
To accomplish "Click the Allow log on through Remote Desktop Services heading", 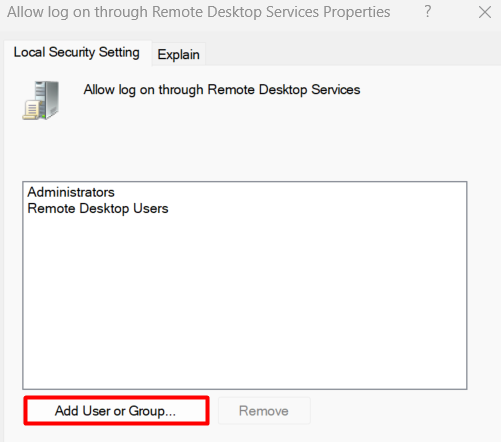I will click(222, 90).
